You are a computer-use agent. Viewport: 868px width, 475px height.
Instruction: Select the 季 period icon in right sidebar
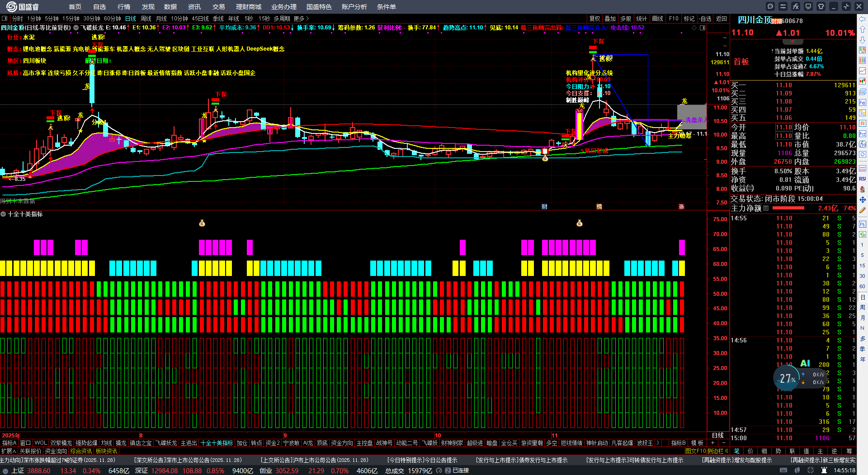863,349
